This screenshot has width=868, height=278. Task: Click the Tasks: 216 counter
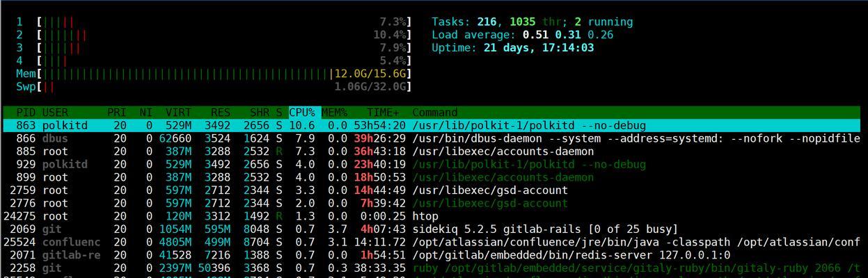pos(464,22)
